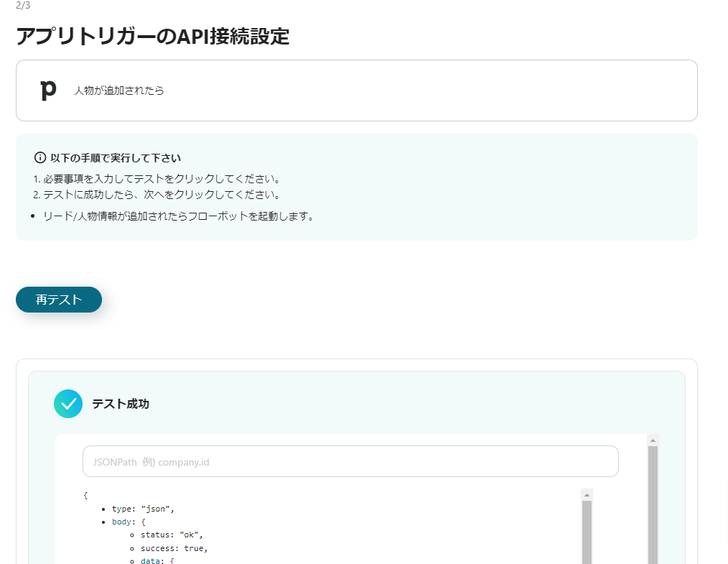The height and width of the screenshot is (564, 728).
Task: Click the outer result panel scrollbar thumb
Action: click(x=653, y=505)
